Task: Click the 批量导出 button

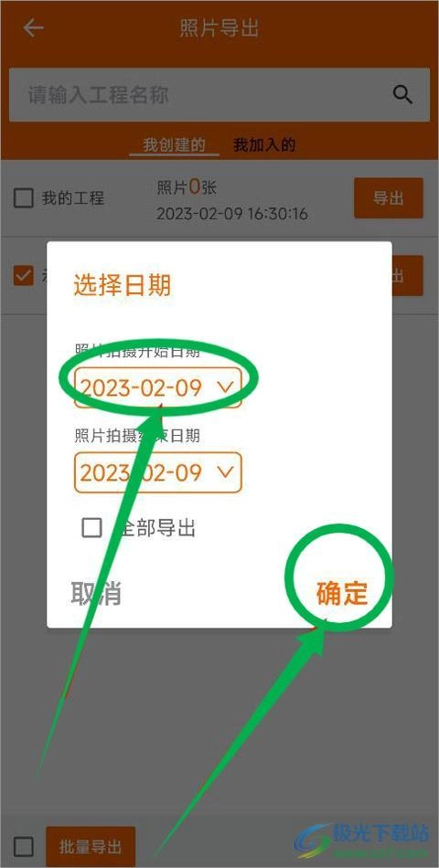Action: [x=91, y=846]
